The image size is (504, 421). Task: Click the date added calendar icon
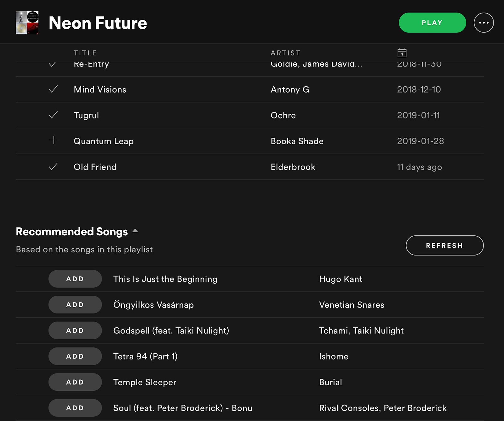click(402, 53)
